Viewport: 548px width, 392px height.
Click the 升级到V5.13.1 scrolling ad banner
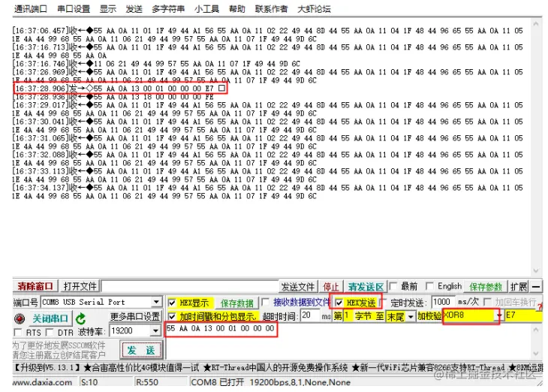(x=278, y=367)
